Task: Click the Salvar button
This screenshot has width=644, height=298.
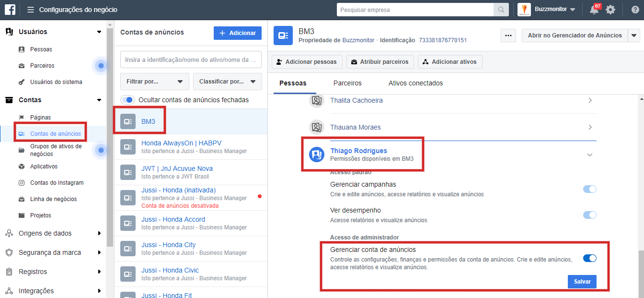Action: (x=582, y=282)
